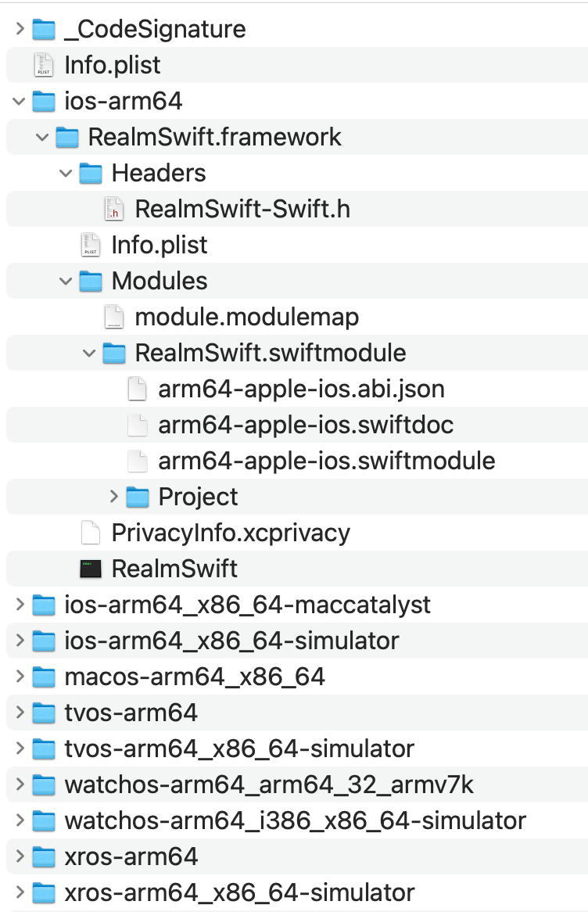Image resolution: width=588 pixels, height=912 pixels.
Task: Expand the _CodeSignature folder chevron
Action: (x=20, y=28)
